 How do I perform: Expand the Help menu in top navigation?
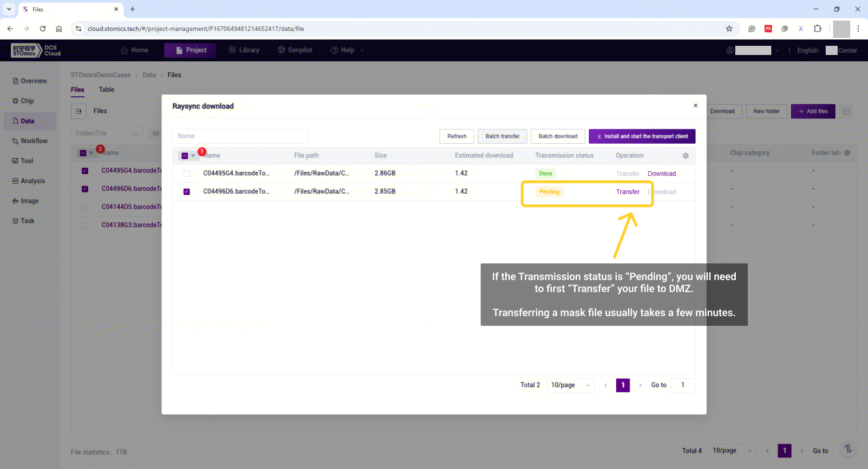point(347,50)
